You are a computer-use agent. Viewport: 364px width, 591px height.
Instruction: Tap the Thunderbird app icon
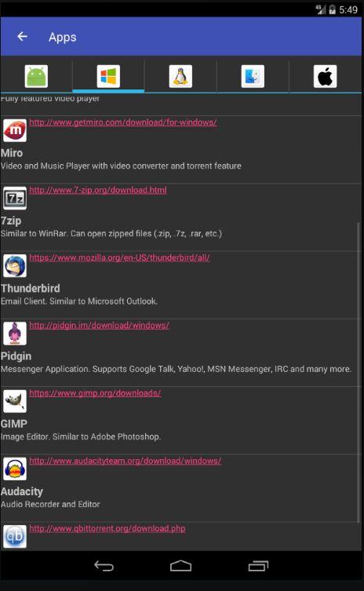(15, 266)
